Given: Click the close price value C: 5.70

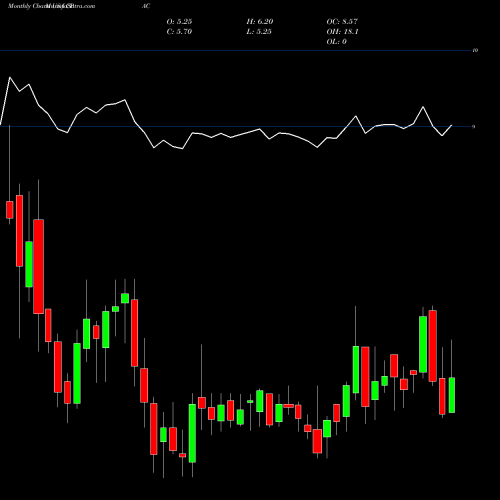Looking at the screenshot, I should click(x=179, y=32).
